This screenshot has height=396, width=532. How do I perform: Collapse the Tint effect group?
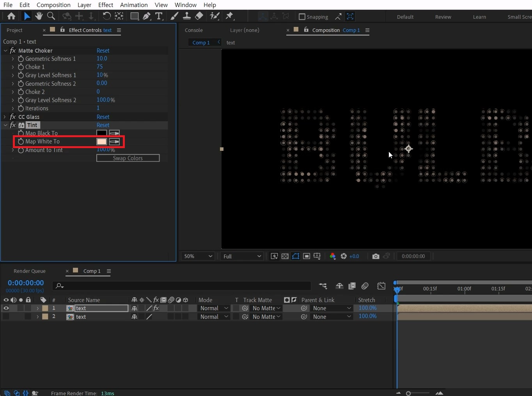(5, 125)
